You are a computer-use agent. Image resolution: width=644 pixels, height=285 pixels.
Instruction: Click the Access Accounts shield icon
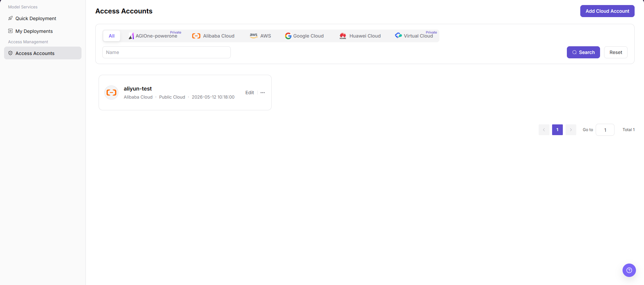(10, 53)
